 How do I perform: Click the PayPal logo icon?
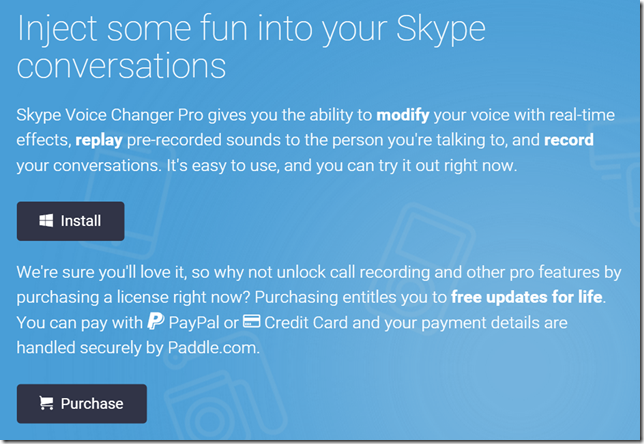coord(155,322)
